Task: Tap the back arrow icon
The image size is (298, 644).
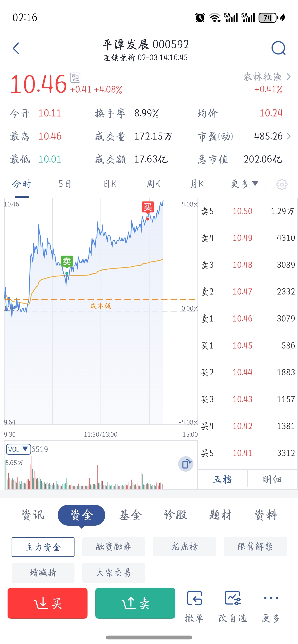Action: (x=16, y=48)
